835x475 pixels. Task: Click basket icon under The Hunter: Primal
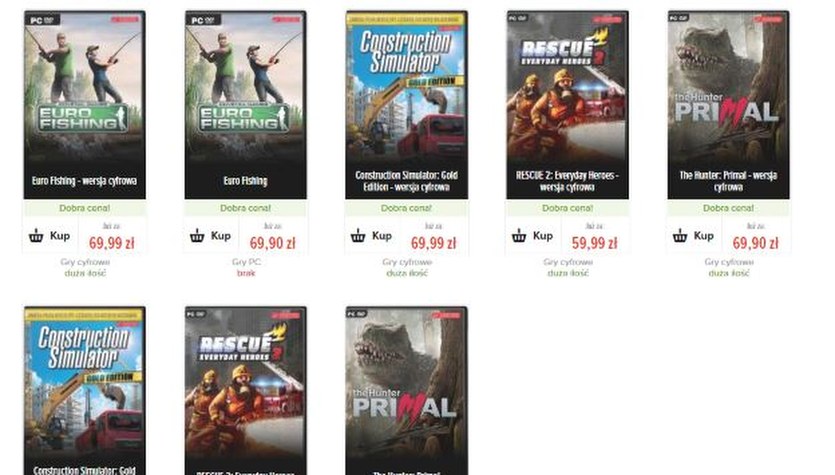[680, 235]
